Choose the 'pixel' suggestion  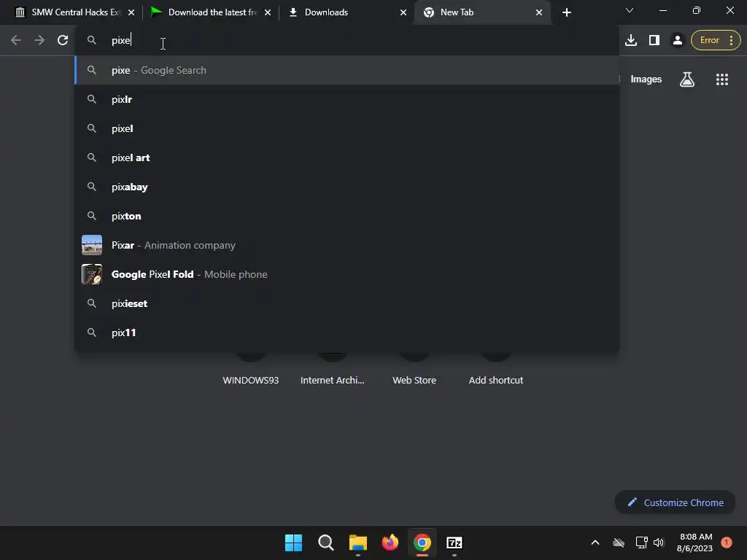(x=347, y=128)
